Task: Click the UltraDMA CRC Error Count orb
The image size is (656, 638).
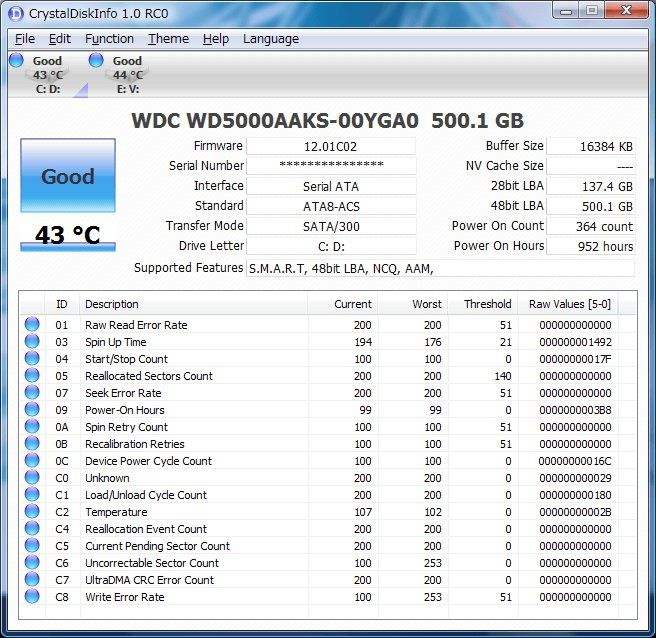Action: click(x=32, y=579)
